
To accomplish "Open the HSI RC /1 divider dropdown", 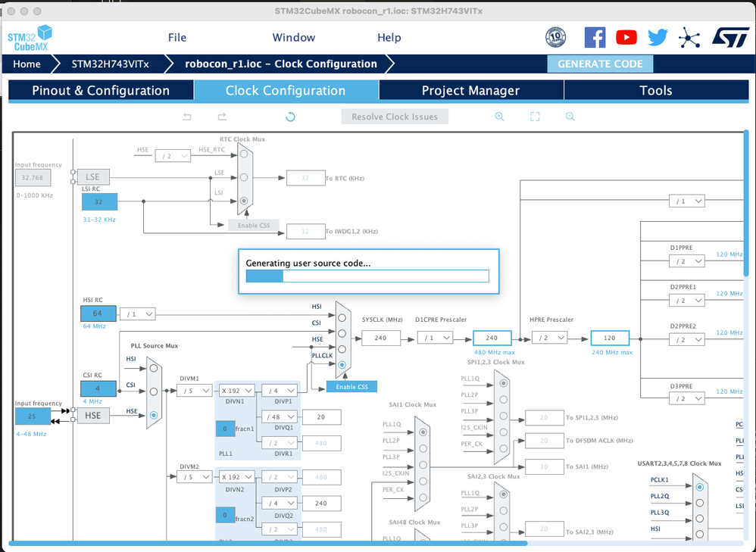I will [137, 314].
